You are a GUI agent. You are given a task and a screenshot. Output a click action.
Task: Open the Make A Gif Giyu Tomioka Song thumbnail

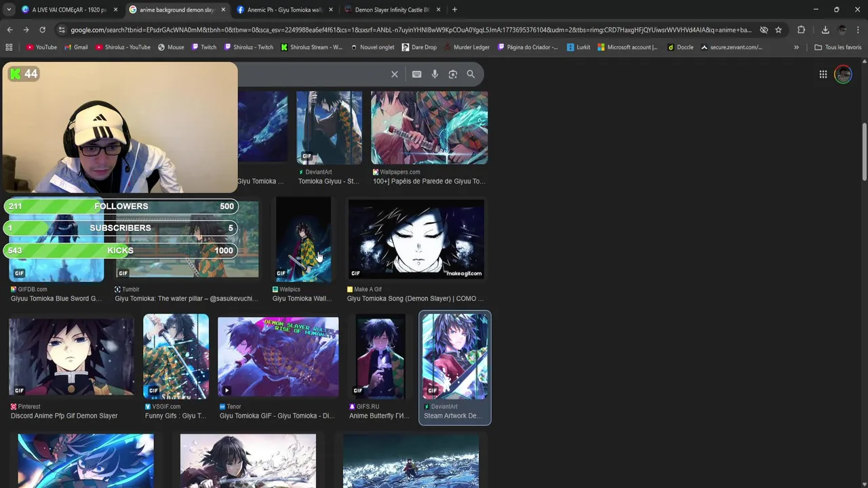pyautogui.click(x=416, y=239)
